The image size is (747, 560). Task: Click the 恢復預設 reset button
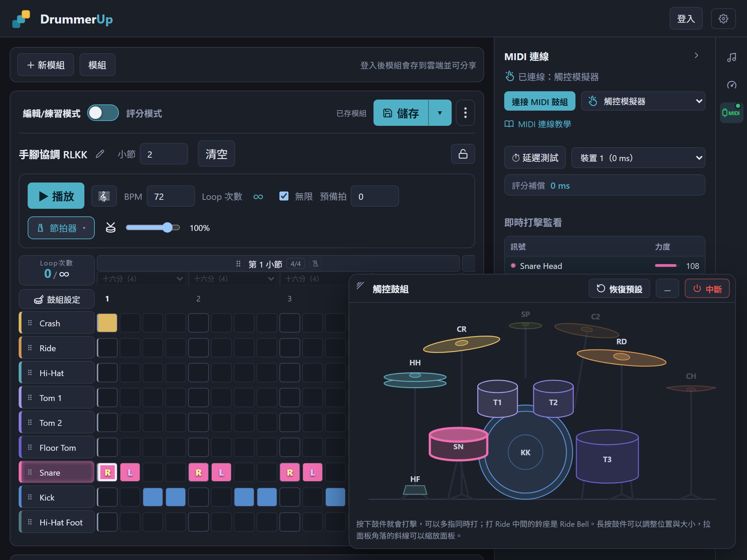tap(619, 289)
